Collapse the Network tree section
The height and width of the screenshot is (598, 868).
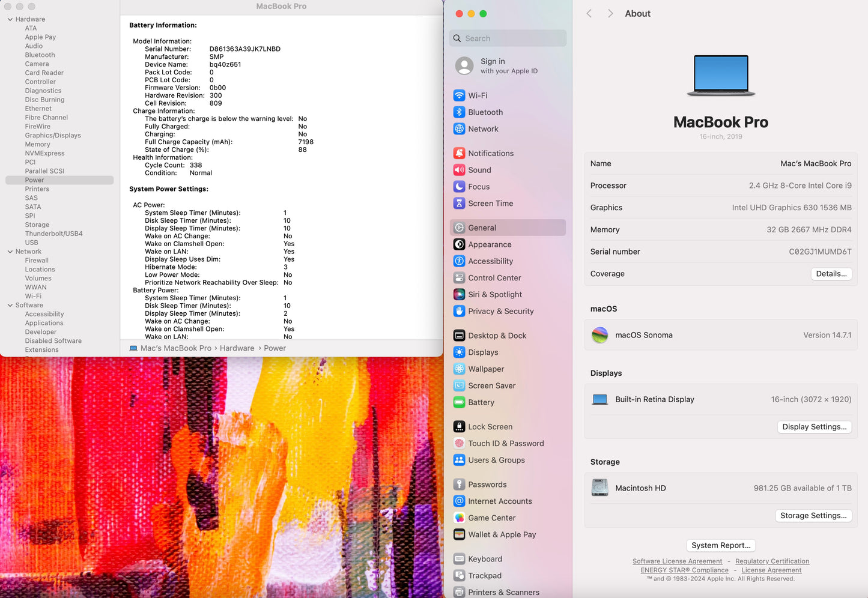point(10,252)
